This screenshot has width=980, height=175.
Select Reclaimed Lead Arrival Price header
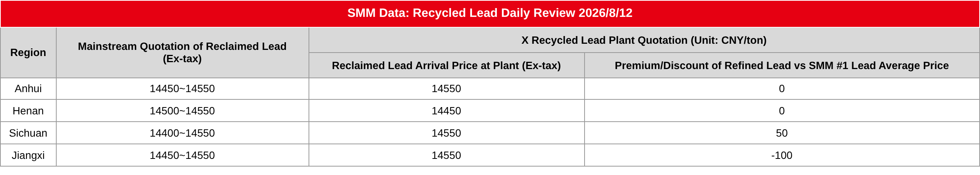click(446, 65)
